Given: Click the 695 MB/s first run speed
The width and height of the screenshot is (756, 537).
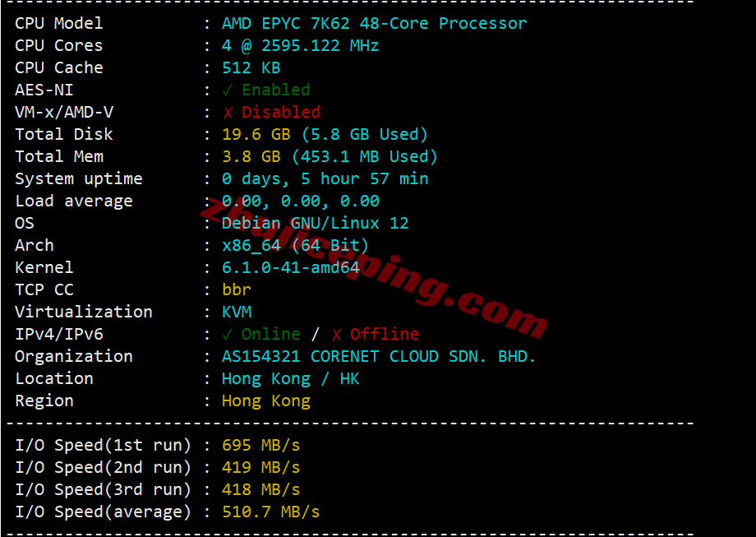Looking at the screenshot, I should click(x=260, y=445).
